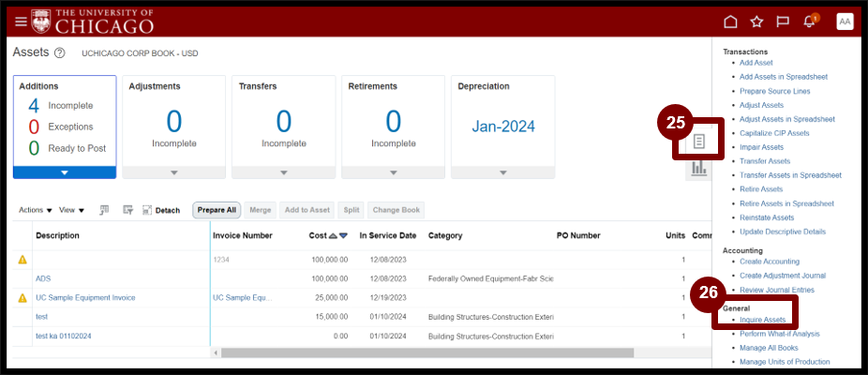
Task: Open the AA user profile menu
Action: (845, 22)
